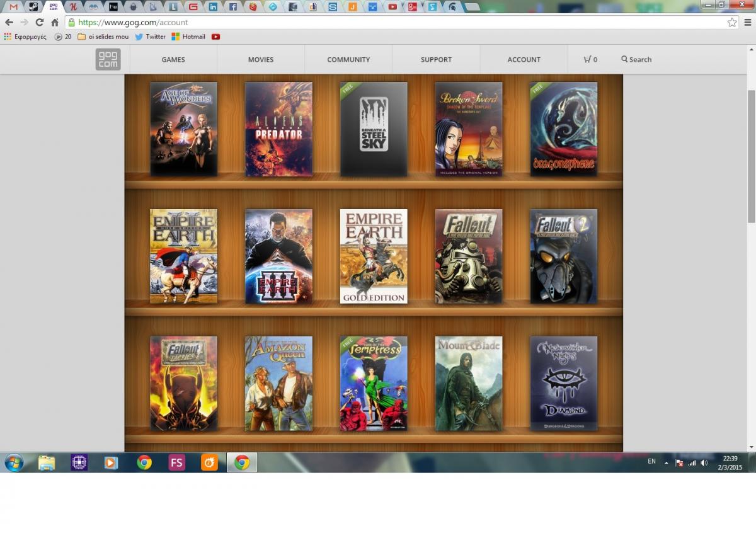The width and height of the screenshot is (756, 538).
Task: Switch to the Gmail browser tab
Action: point(13,7)
